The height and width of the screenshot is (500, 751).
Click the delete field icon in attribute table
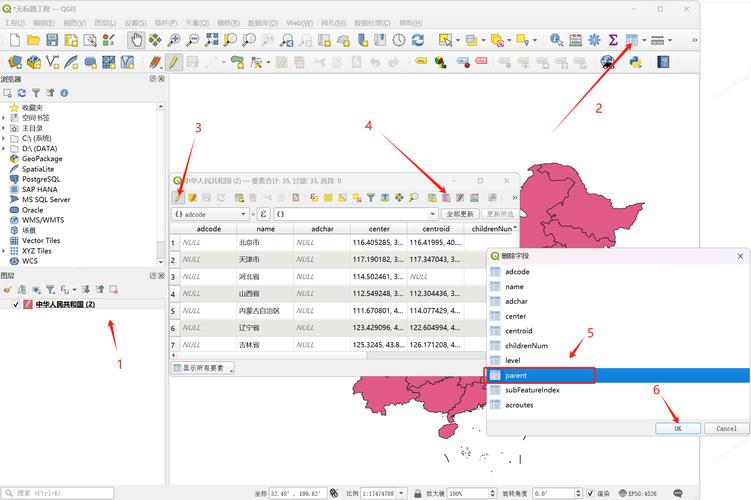446,198
